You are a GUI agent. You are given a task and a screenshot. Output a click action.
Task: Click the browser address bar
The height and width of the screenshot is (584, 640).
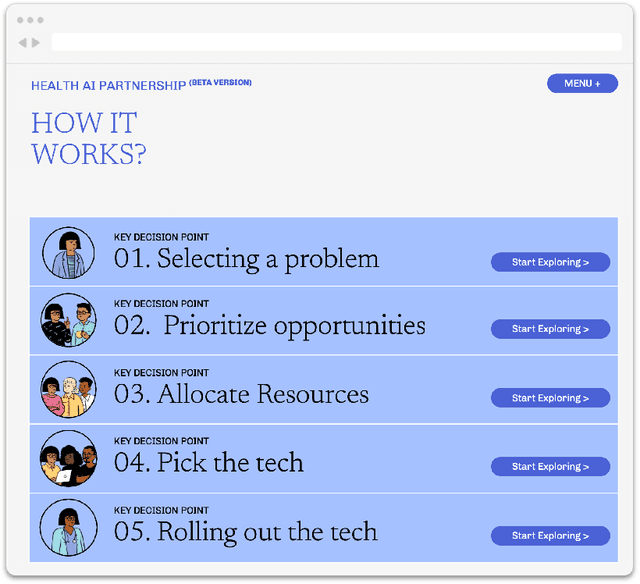click(x=336, y=42)
